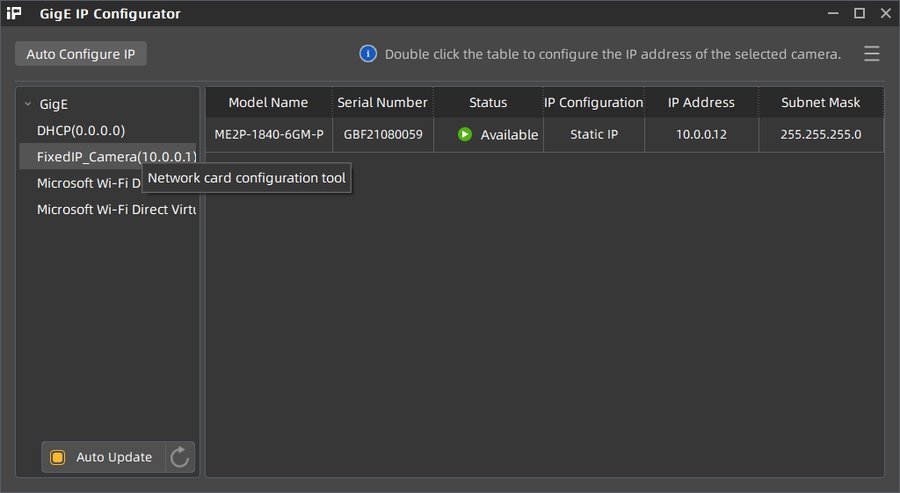Click the hamburger menu icon
The width and height of the screenshot is (900, 493).
coord(872,54)
